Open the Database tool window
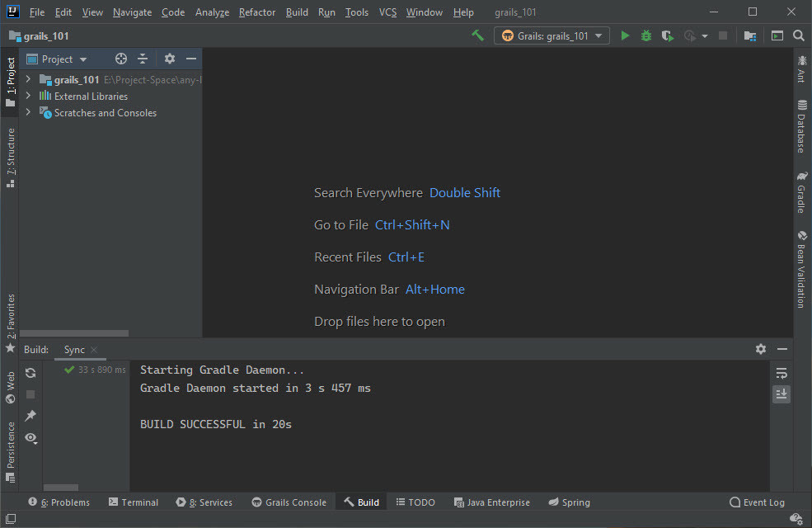 [801, 126]
